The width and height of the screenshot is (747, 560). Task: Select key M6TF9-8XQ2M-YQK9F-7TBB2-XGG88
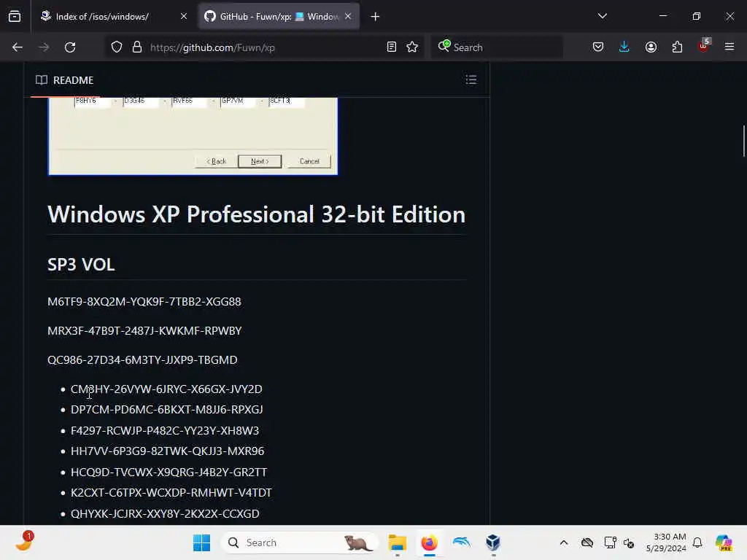(144, 301)
